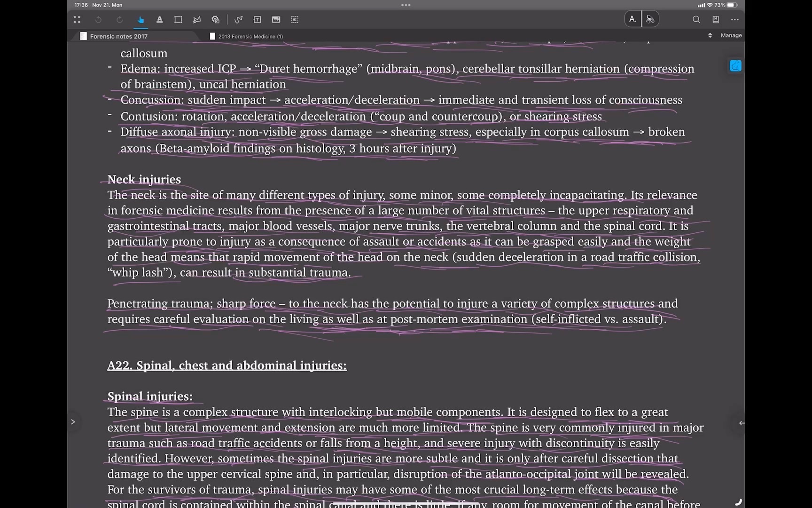Image resolution: width=812 pixels, height=508 pixels.
Task: Insert an image from toolbar
Action: click(276, 20)
